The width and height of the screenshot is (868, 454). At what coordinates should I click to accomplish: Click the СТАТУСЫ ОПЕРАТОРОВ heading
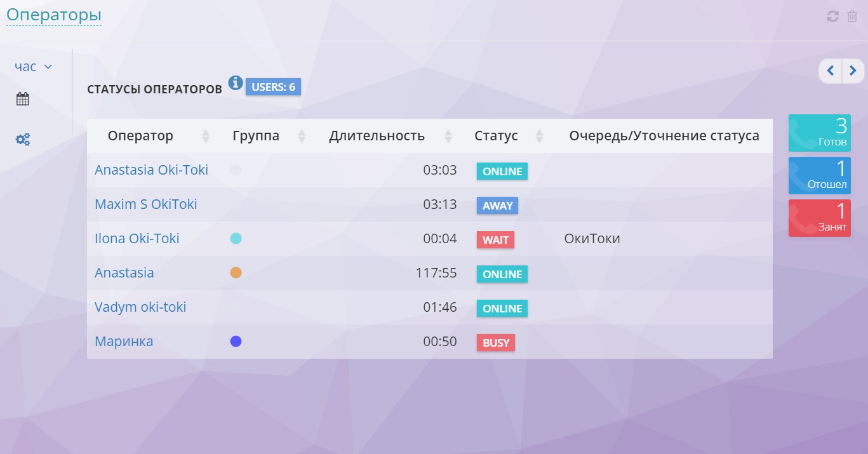coord(155,89)
